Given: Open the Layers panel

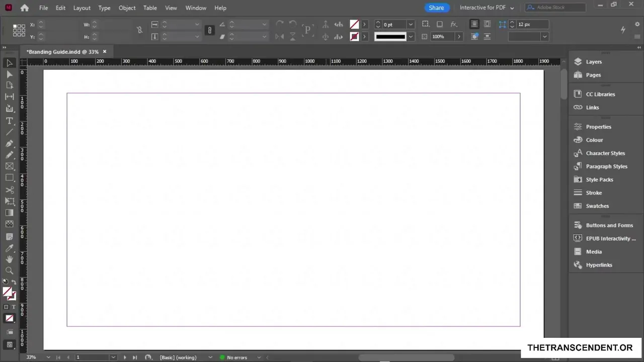Looking at the screenshot, I should click(x=594, y=61).
